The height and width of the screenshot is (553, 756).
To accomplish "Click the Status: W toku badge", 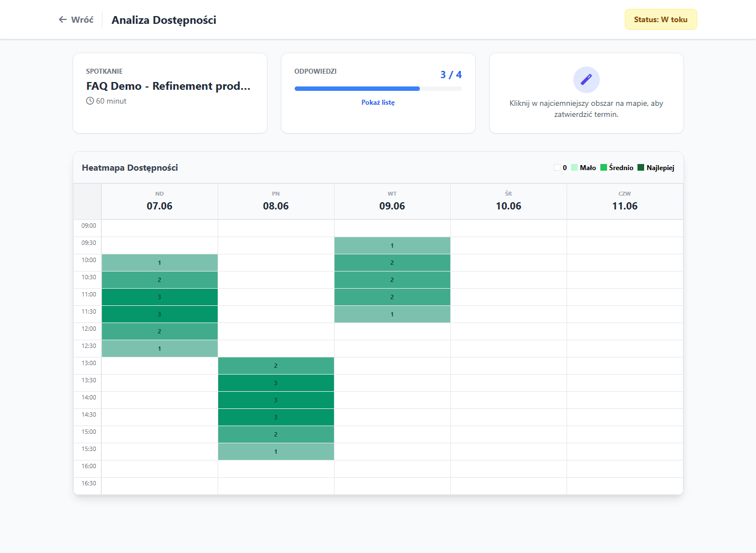I will 661,19.
